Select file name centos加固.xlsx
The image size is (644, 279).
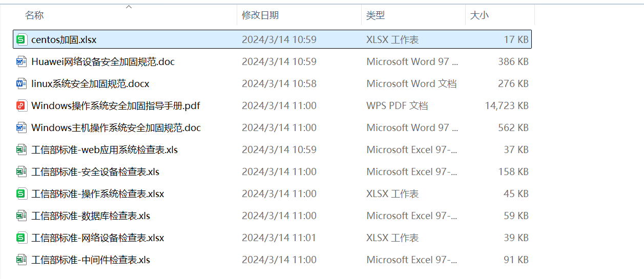click(x=64, y=39)
